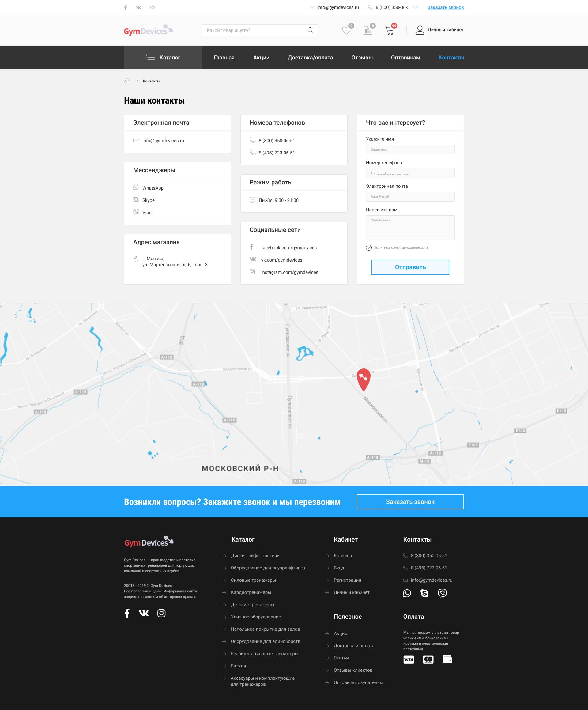Switch to the Доставка/оплата tab

pos(311,58)
